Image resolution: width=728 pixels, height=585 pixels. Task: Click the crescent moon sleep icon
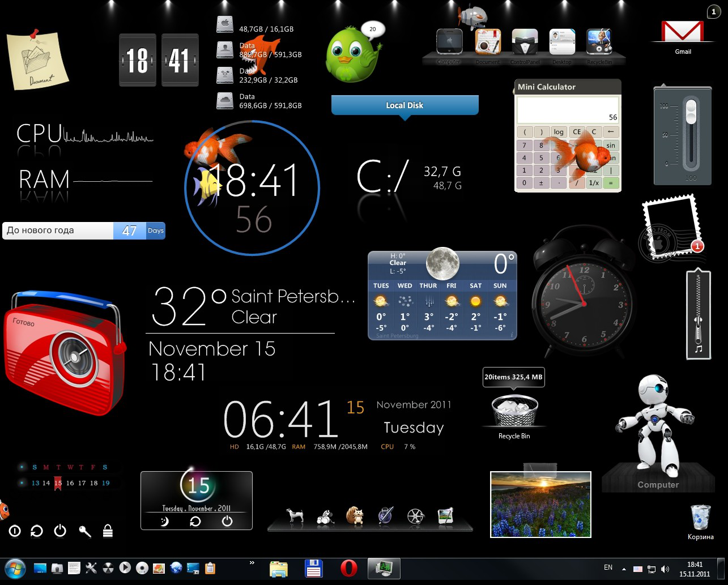[165, 522]
